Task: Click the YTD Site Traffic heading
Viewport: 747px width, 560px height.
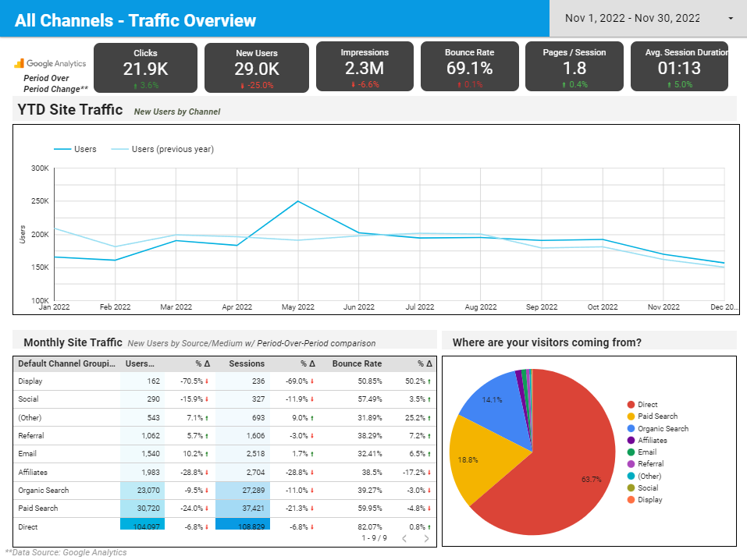Action: point(70,109)
